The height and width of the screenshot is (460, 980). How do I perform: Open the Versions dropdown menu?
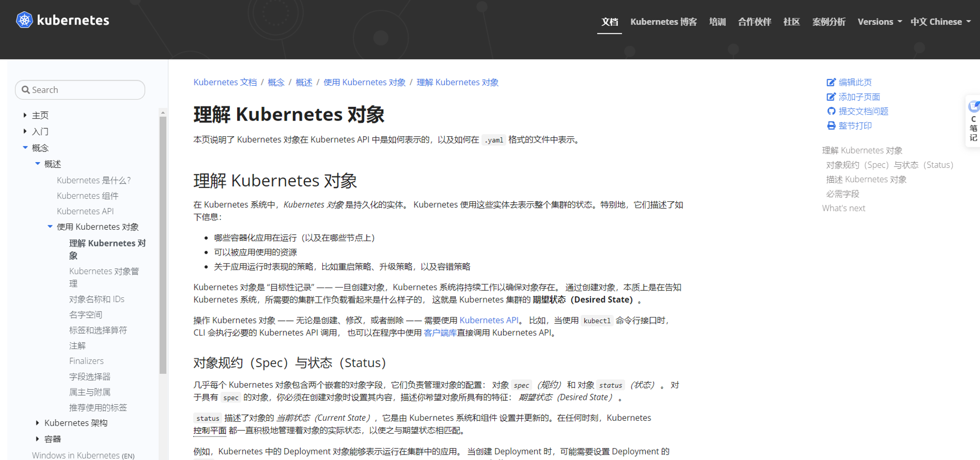tap(880, 22)
